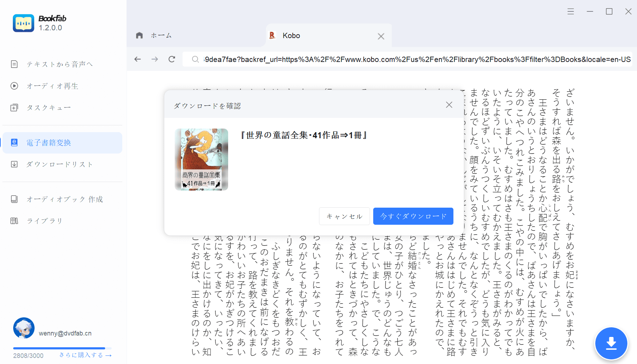Image resolution: width=637 pixels, height=364 pixels.
Task: Go forward with browser forward arrow
Action: point(155,59)
